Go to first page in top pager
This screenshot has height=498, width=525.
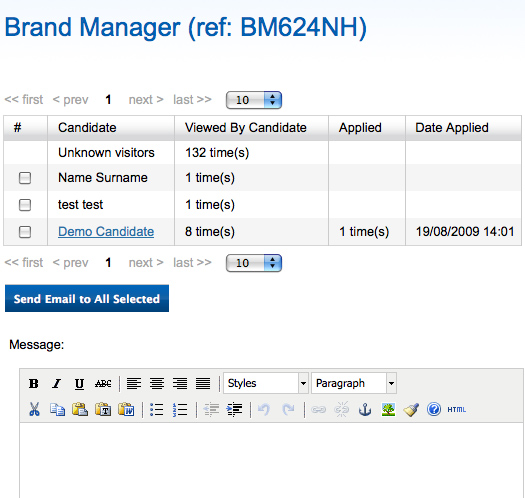[24, 100]
